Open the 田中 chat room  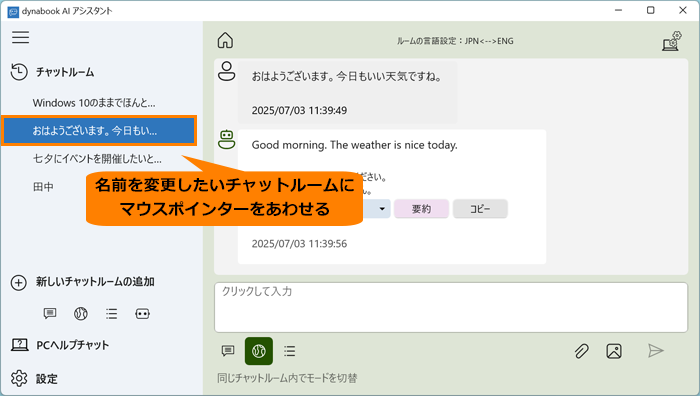pyautogui.click(x=43, y=187)
